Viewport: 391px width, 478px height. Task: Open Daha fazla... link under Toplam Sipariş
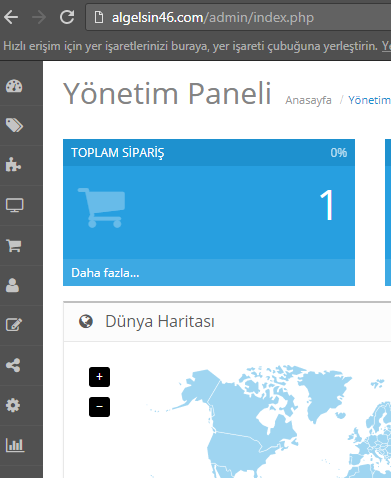point(105,273)
